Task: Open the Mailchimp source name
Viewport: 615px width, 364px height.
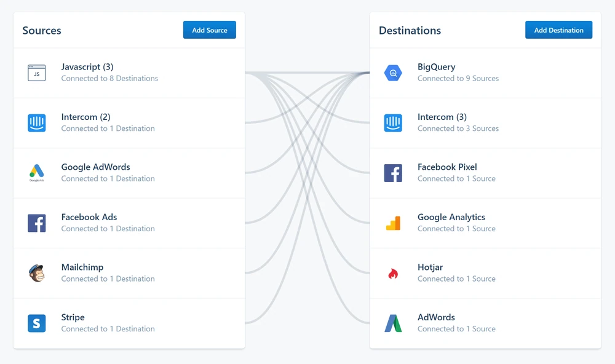Action: tap(82, 267)
